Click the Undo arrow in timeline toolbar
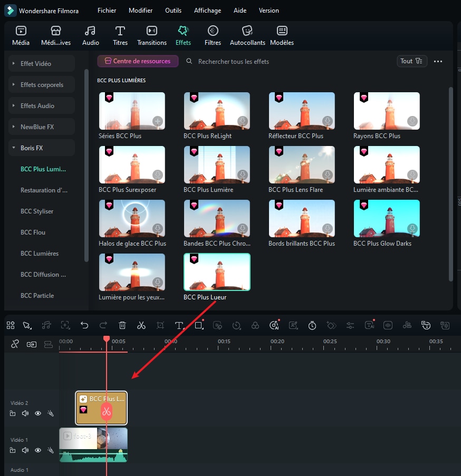The width and height of the screenshot is (461, 476). [x=84, y=325]
